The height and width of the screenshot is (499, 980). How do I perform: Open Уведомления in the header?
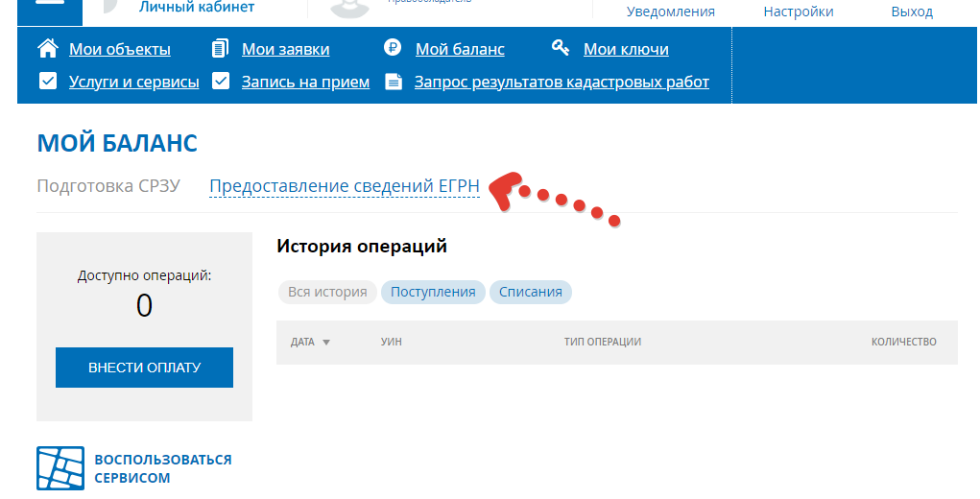[x=671, y=12]
